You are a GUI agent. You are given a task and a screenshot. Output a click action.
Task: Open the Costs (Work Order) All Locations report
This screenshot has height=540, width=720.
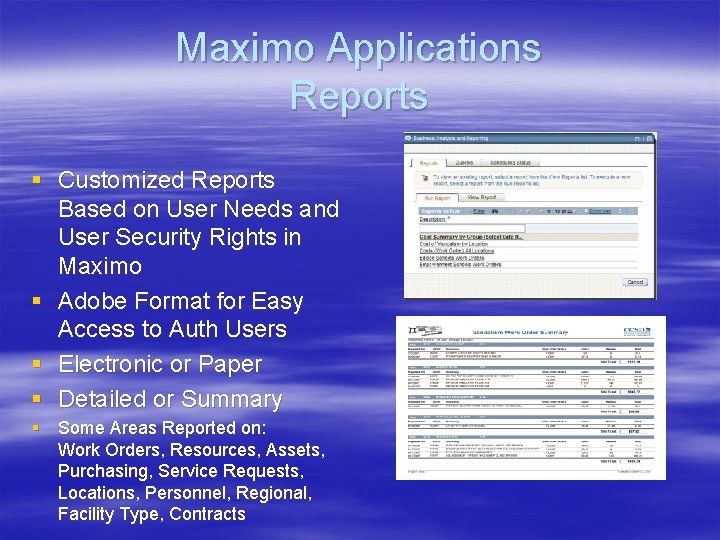click(x=456, y=251)
